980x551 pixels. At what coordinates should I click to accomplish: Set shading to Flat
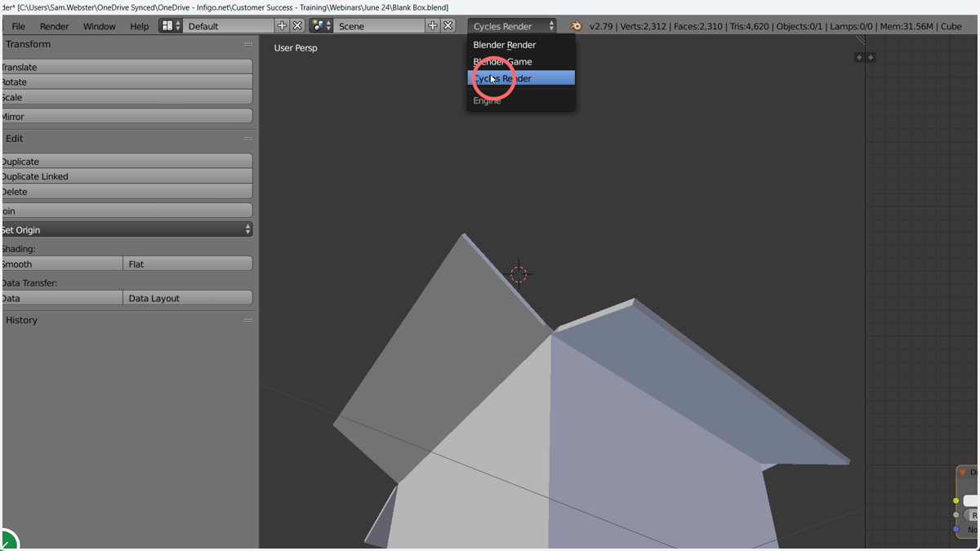click(x=188, y=264)
